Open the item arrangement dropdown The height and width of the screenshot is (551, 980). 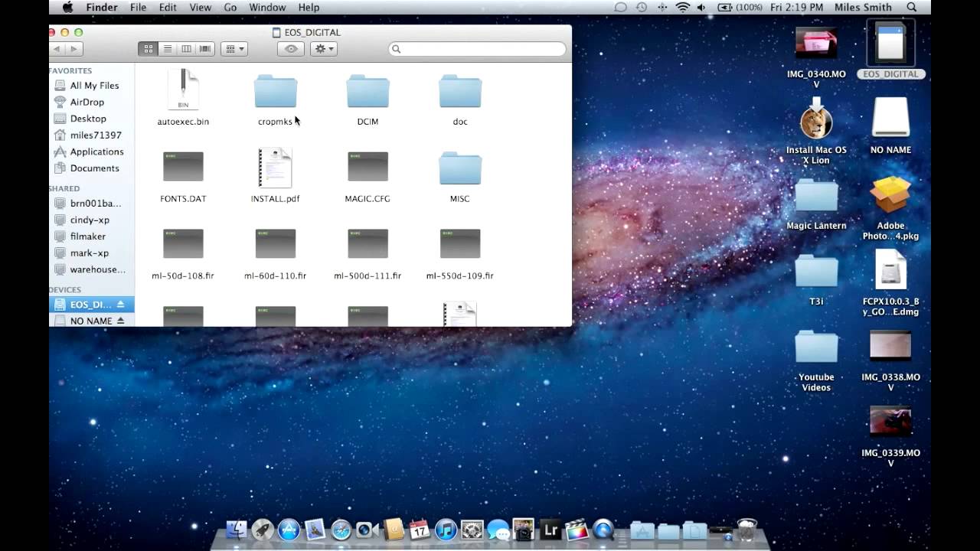(234, 48)
